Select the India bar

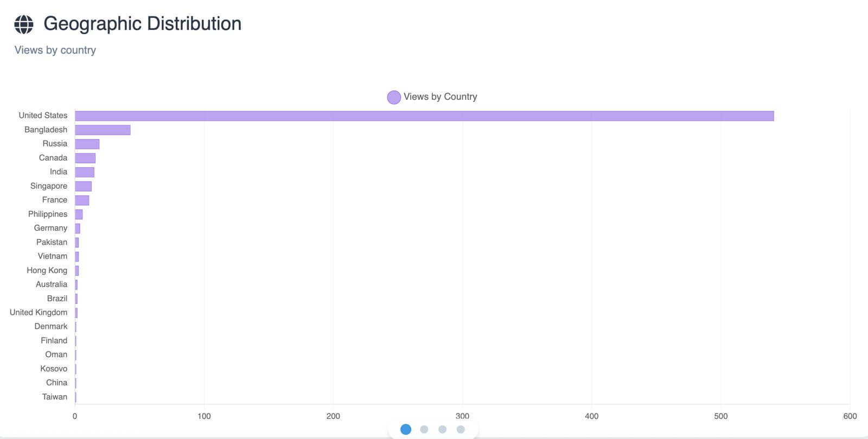[85, 172]
